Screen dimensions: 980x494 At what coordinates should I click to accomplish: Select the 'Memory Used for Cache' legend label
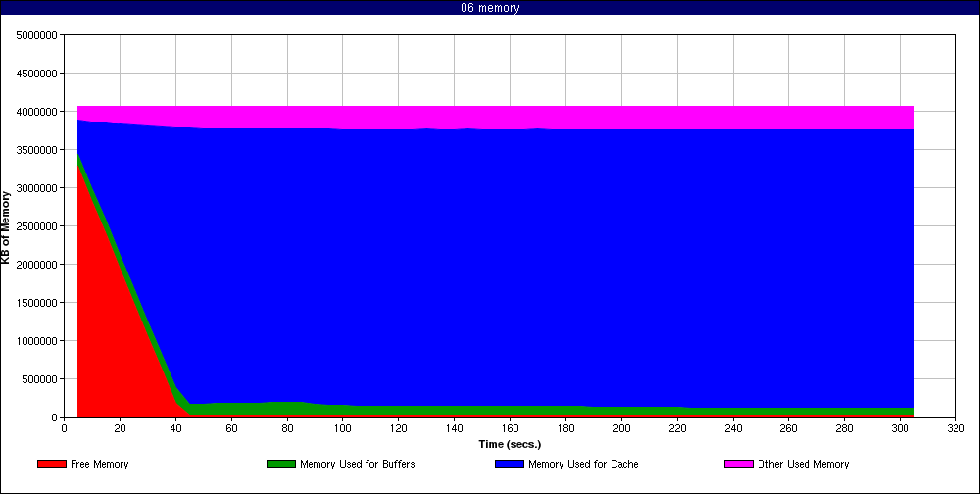coord(583,464)
